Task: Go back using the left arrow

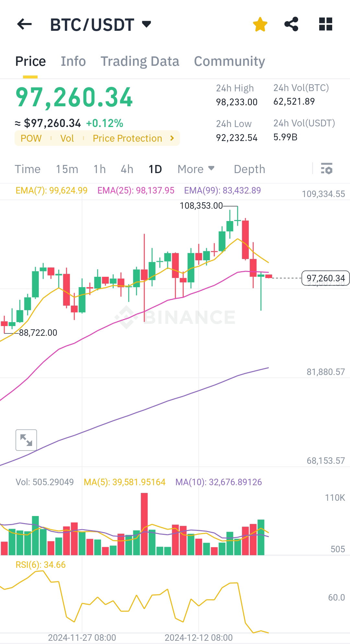Action: point(24,24)
